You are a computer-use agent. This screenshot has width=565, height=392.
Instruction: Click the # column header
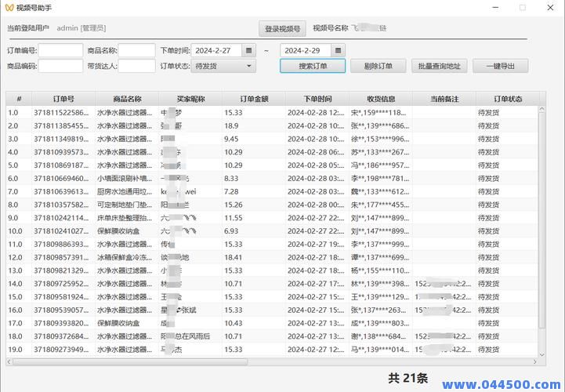tap(19, 99)
